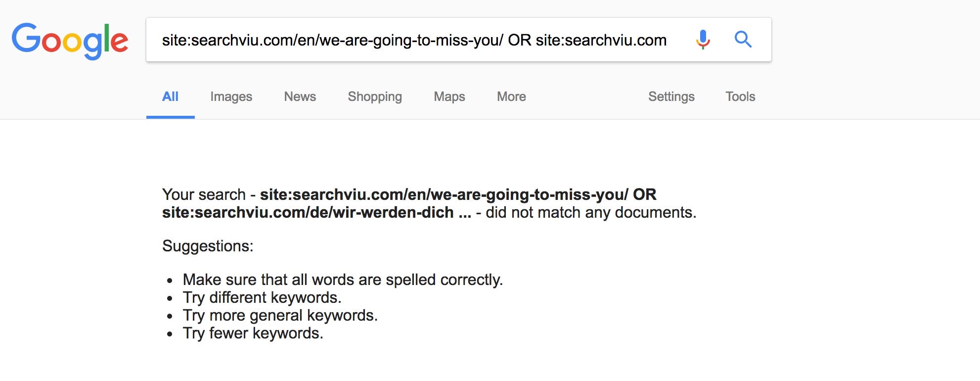Click the 'did not match any documents' message
Viewport: 980px width, 381px height.
(591, 212)
